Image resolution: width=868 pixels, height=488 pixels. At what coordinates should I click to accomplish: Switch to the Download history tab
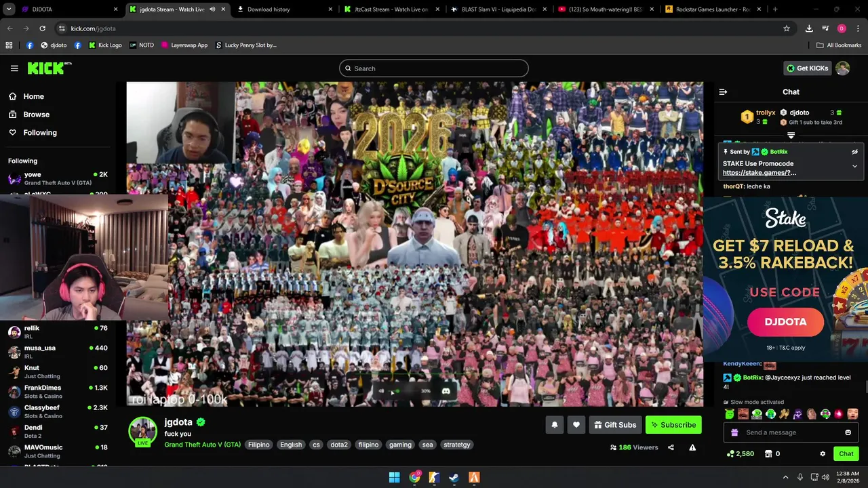click(x=285, y=9)
